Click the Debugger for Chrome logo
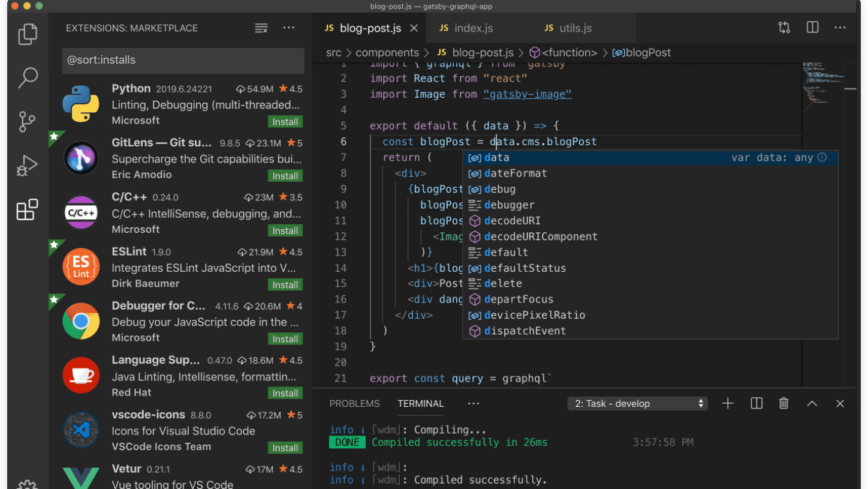 point(81,321)
